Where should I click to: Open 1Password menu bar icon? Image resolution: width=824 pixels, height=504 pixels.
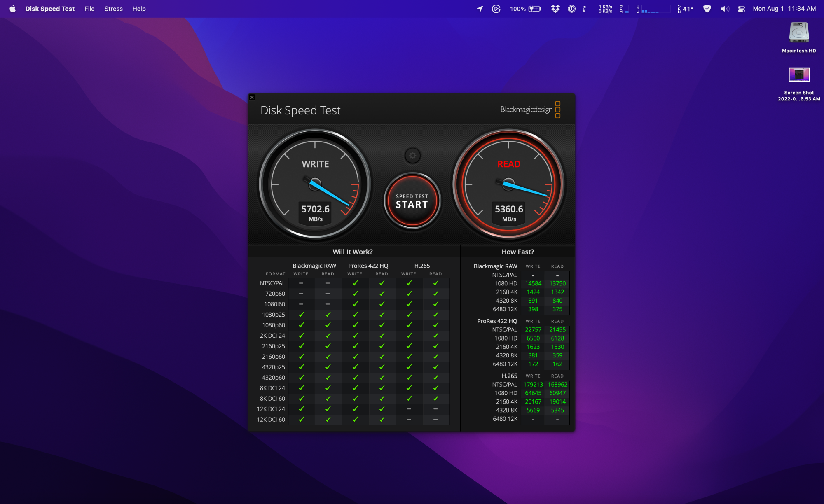tap(571, 9)
